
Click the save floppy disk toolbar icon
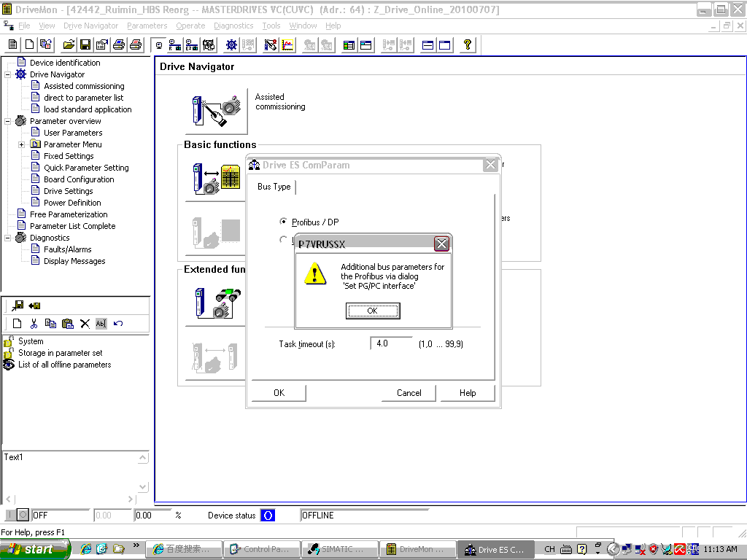(85, 44)
